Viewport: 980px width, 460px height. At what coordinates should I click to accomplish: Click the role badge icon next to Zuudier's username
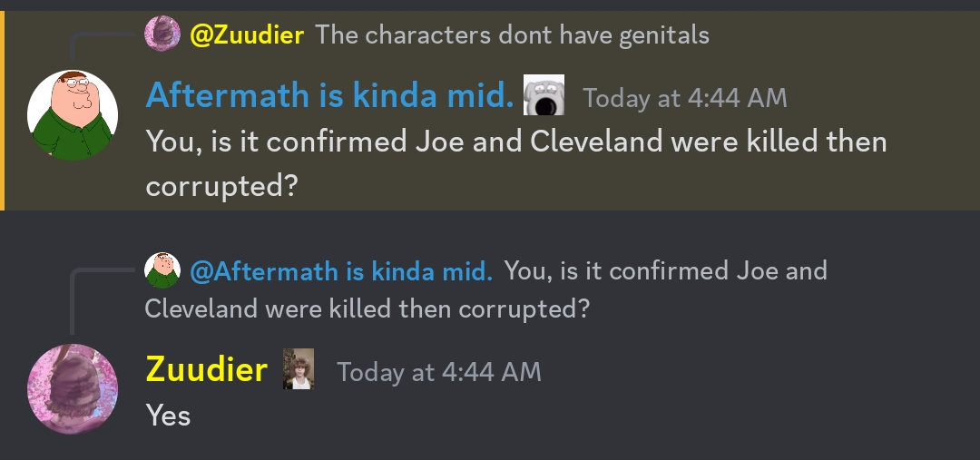pyautogui.click(x=299, y=369)
